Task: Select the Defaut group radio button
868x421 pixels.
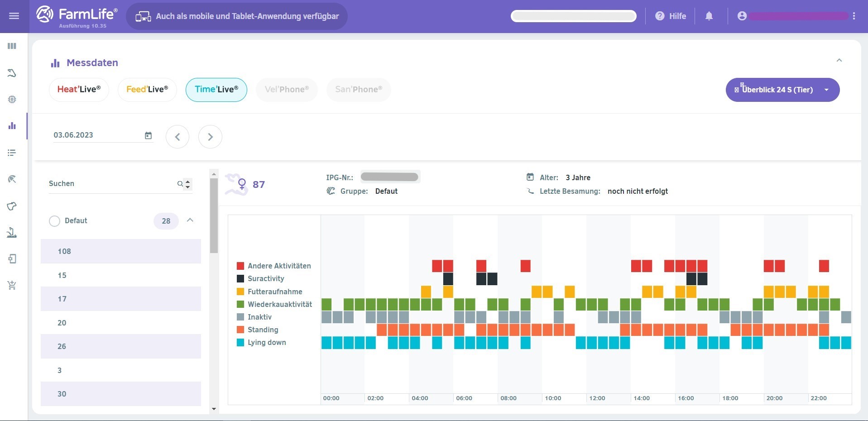Action: pos(54,221)
